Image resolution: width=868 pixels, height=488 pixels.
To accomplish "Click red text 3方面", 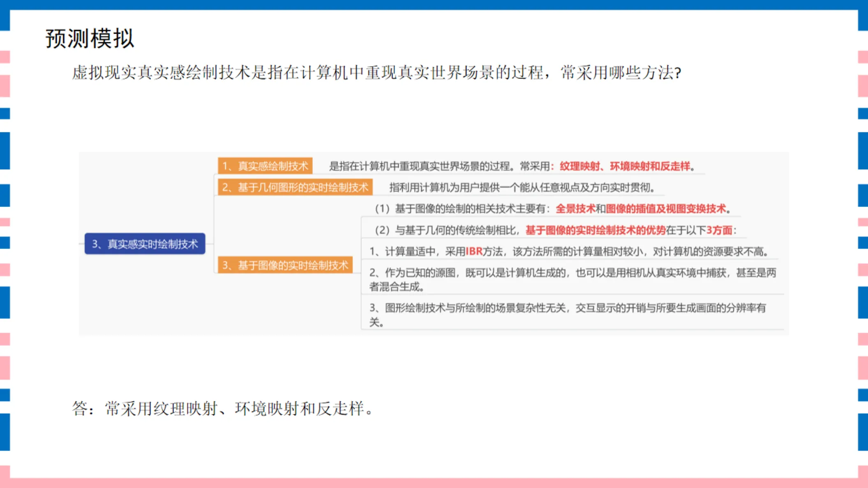I will pyautogui.click(x=719, y=230).
